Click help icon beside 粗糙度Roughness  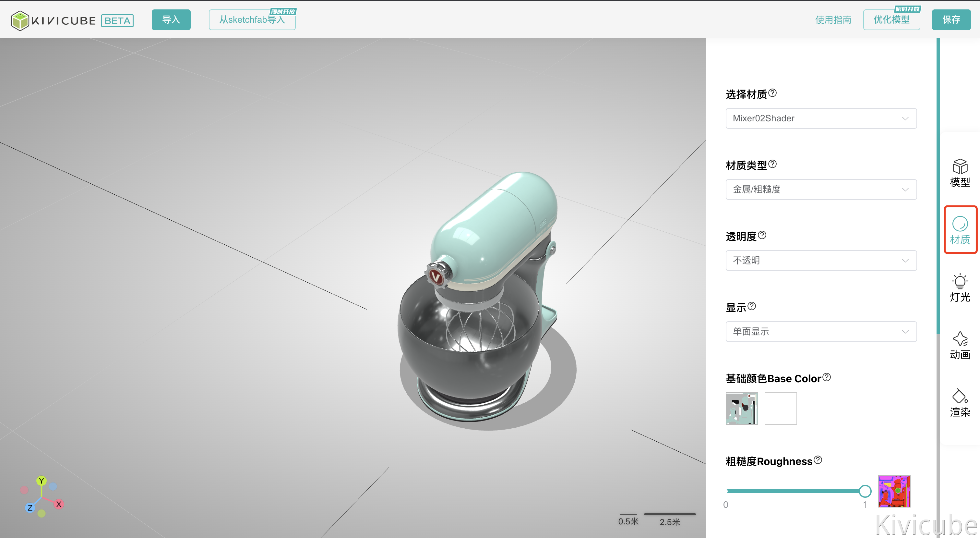point(818,460)
